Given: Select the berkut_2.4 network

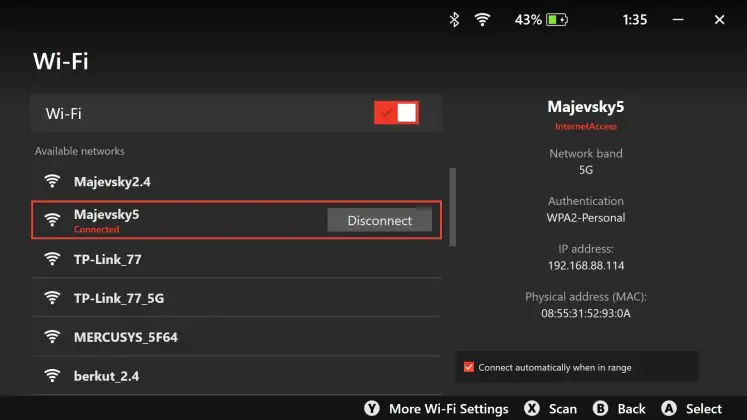Looking at the screenshot, I should coord(236,376).
